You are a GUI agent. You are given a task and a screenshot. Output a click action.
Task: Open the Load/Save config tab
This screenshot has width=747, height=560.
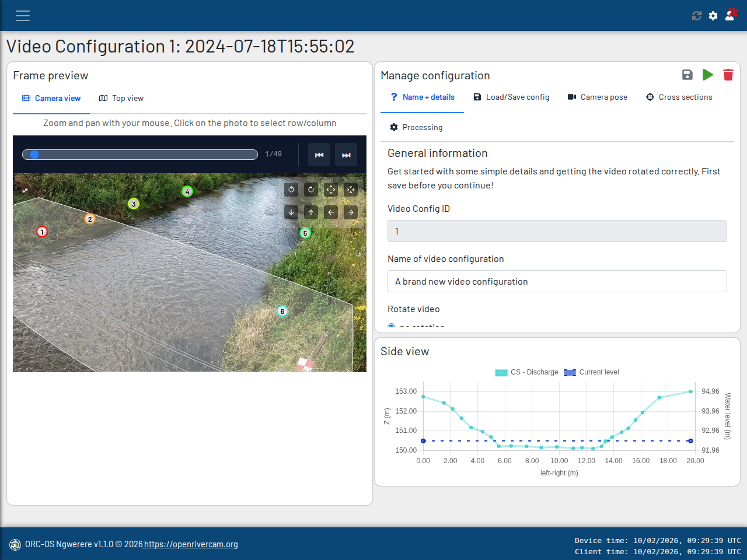coord(511,97)
